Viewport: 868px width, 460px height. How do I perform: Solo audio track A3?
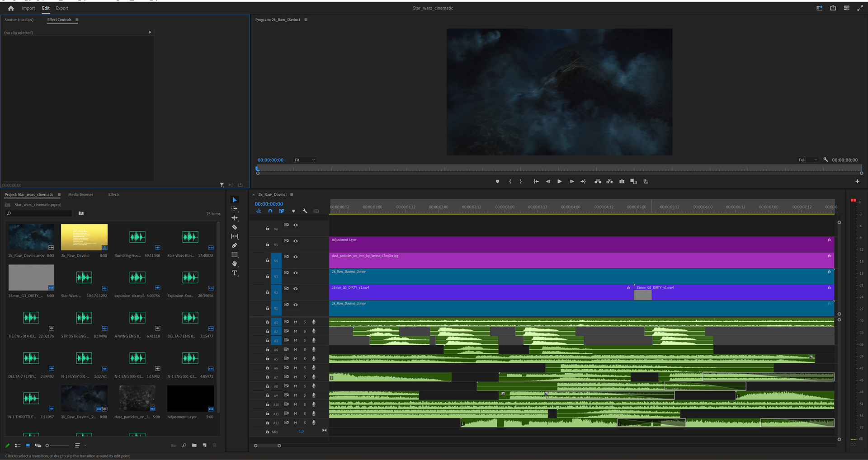pos(305,340)
